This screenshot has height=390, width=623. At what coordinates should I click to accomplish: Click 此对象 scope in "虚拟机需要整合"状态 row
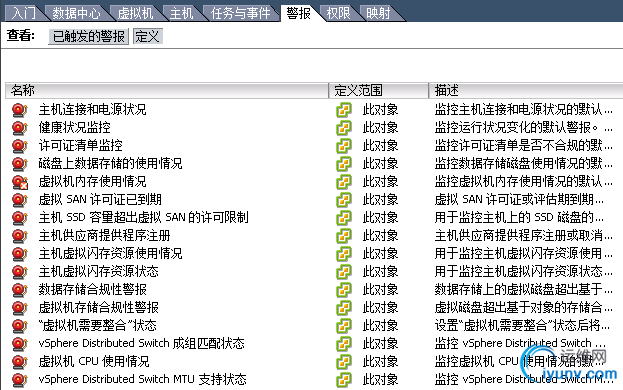click(380, 326)
